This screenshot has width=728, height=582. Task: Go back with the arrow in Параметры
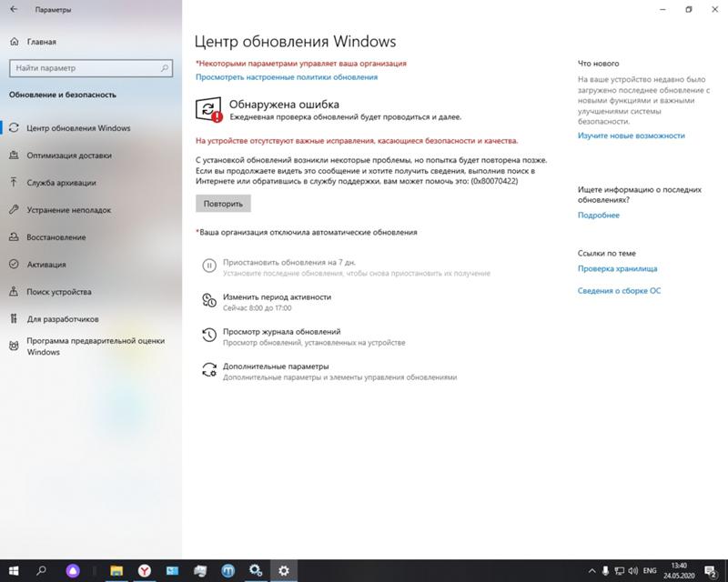[x=14, y=9]
